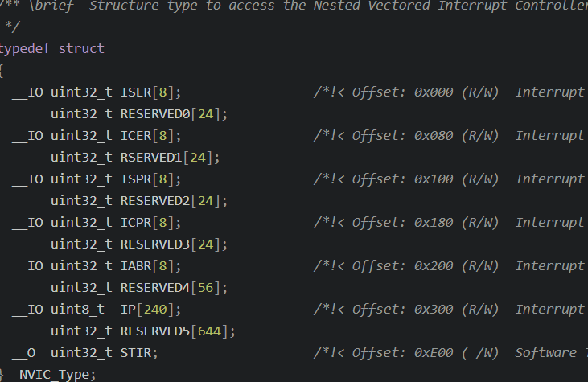588x382 pixels.
Task: Click the ISPR array field
Action: click(136, 179)
